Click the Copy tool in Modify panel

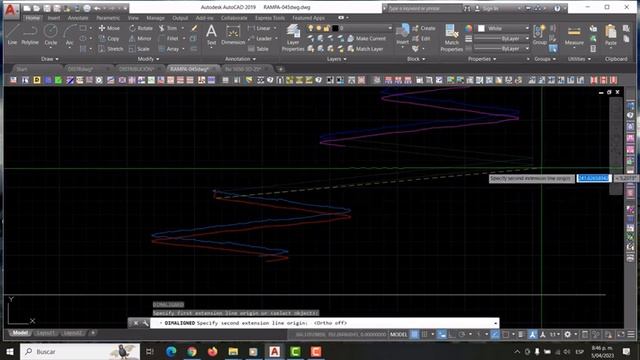click(109, 38)
